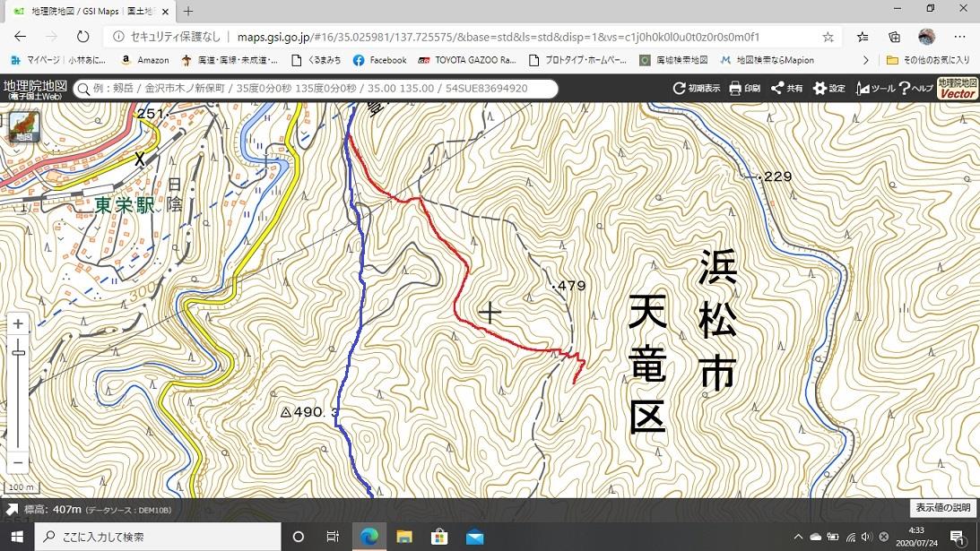Image resolution: width=980 pixels, height=551 pixels.
Task: Click the 地理院地図 site logo
Action: click(x=35, y=89)
